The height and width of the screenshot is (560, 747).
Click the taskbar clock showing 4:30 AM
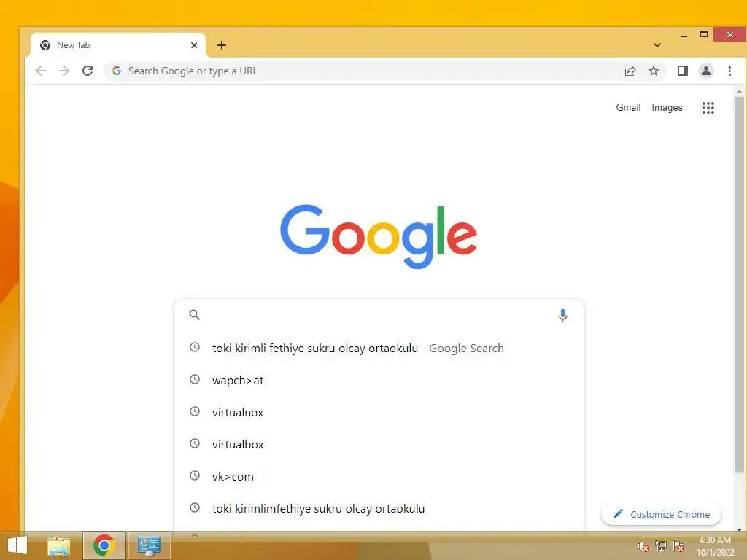pos(715,546)
